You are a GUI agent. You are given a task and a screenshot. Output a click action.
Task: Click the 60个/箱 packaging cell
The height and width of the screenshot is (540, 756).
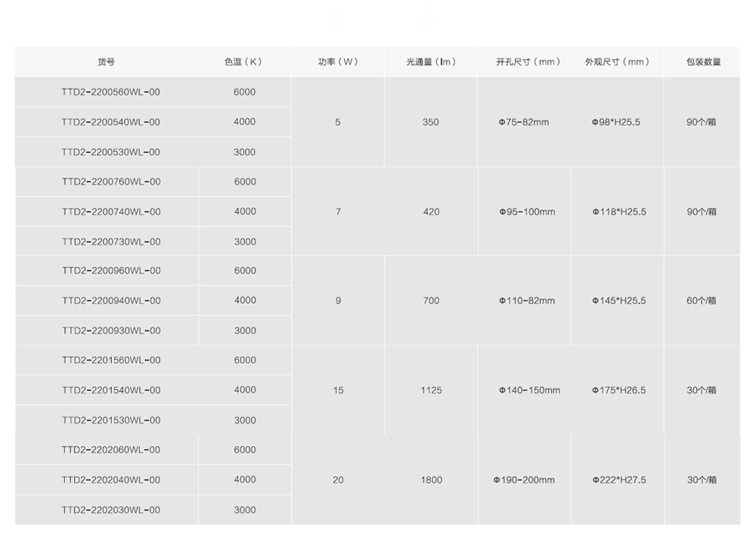(702, 301)
